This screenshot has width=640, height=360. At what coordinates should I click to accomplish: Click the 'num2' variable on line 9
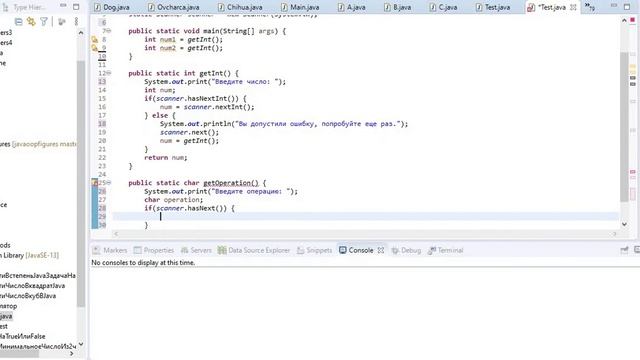point(167,48)
